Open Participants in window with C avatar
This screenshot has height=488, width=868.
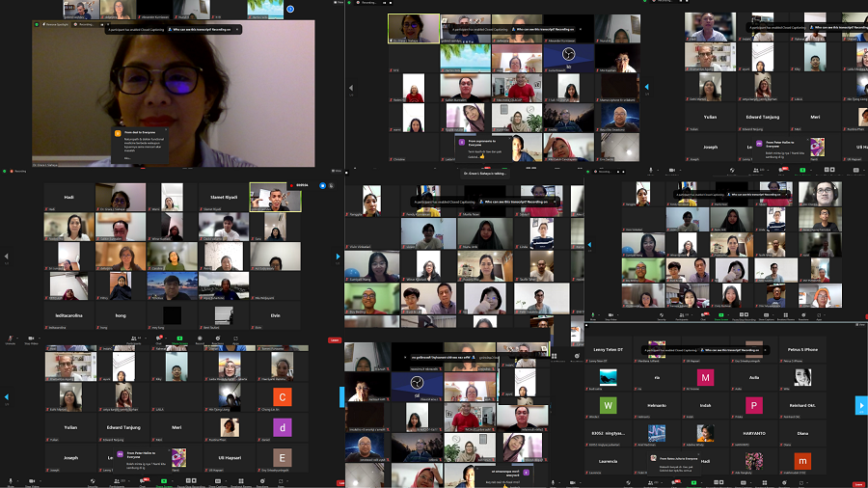tap(117, 481)
